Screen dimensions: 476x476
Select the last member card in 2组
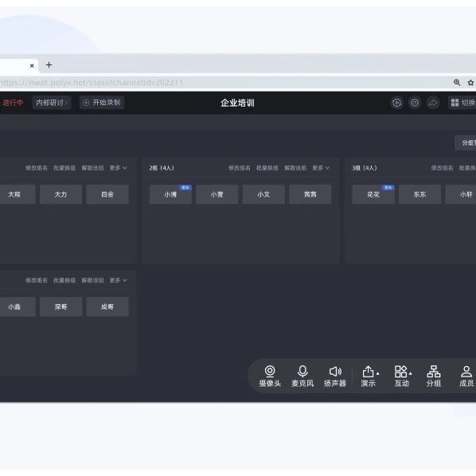310,194
